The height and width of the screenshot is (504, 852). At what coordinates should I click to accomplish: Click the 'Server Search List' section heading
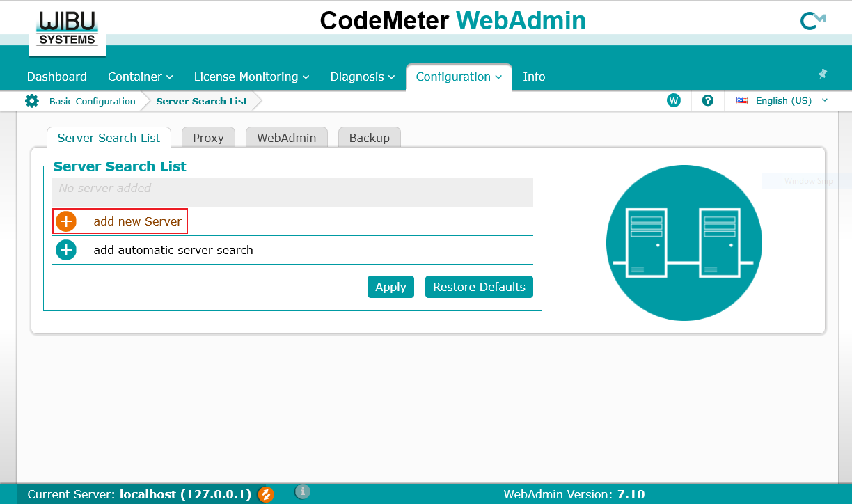click(120, 166)
